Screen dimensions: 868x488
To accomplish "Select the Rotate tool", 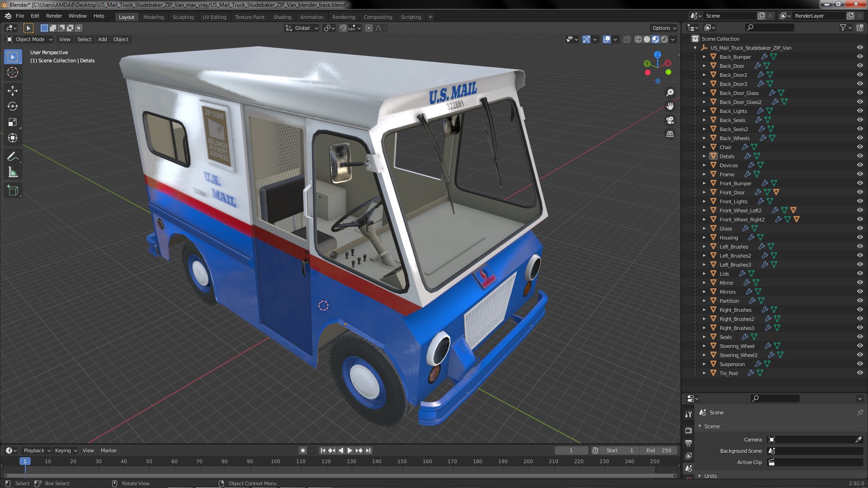I will pos(13,107).
